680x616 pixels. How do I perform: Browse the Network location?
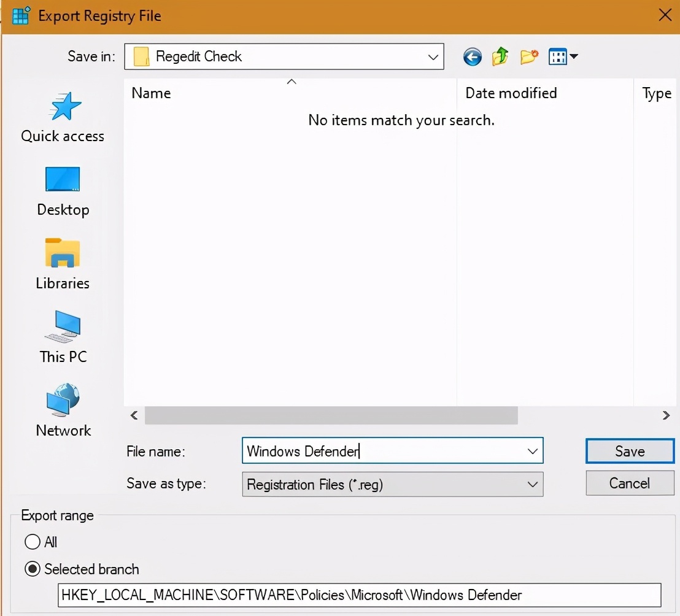63,411
